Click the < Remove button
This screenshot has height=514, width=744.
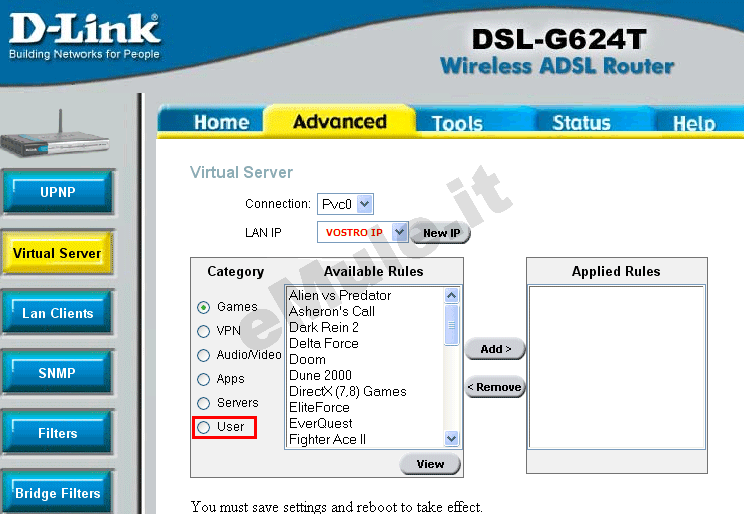click(x=495, y=387)
